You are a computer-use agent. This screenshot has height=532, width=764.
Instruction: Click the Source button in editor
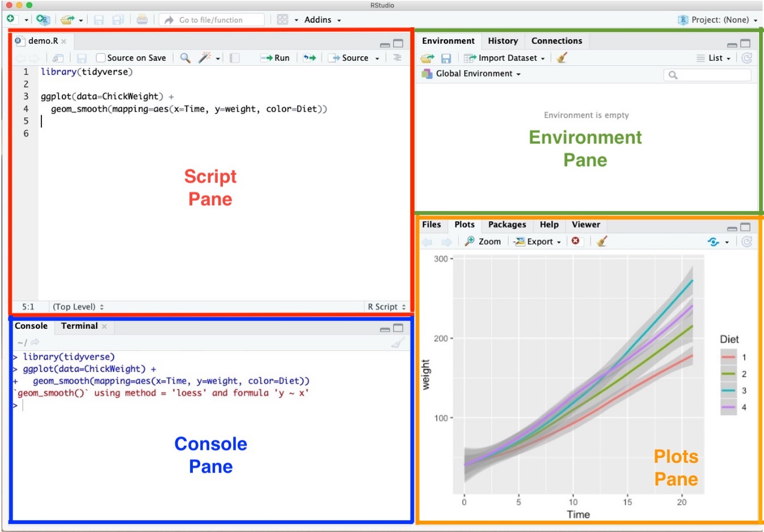[349, 58]
